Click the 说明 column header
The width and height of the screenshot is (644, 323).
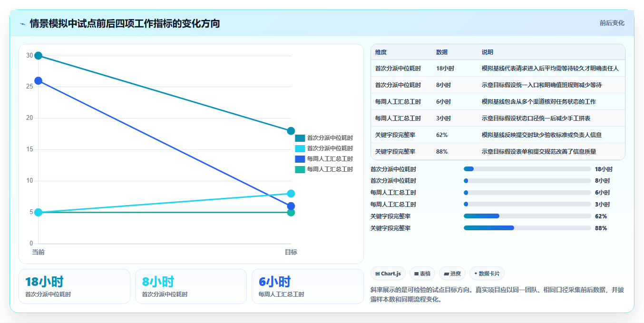coord(488,52)
